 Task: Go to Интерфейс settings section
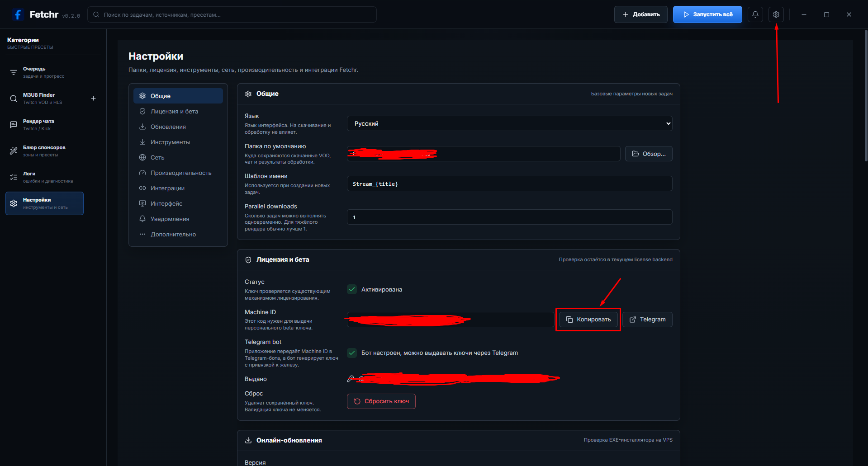(x=178, y=203)
